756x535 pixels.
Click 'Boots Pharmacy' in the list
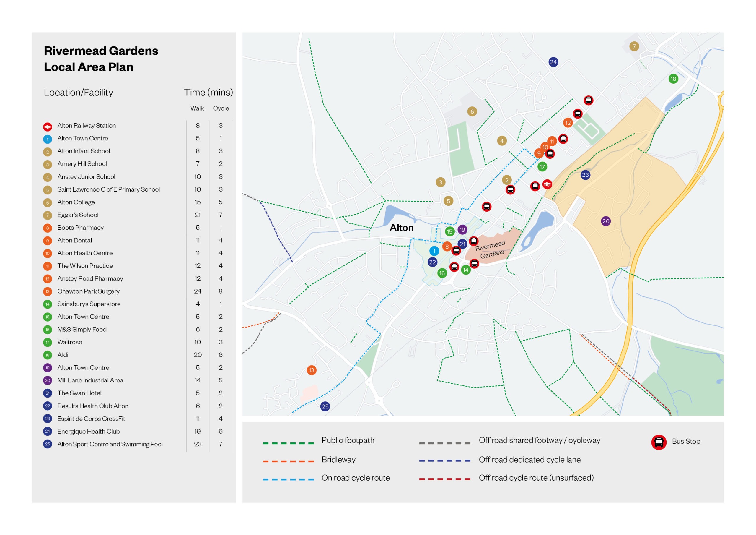click(80, 228)
